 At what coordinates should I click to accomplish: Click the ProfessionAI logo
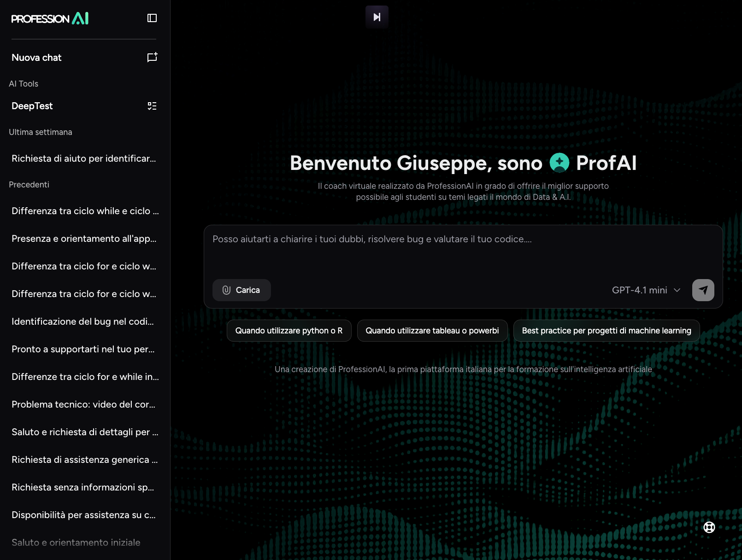coord(50,18)
